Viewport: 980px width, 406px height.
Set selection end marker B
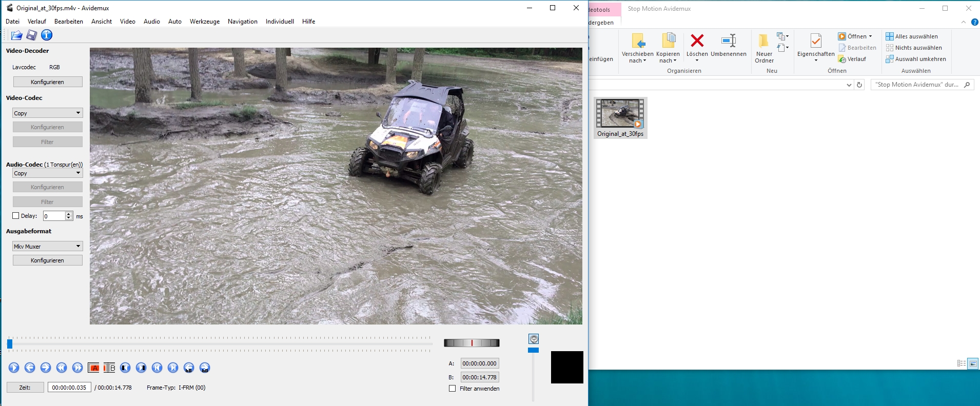109,368
